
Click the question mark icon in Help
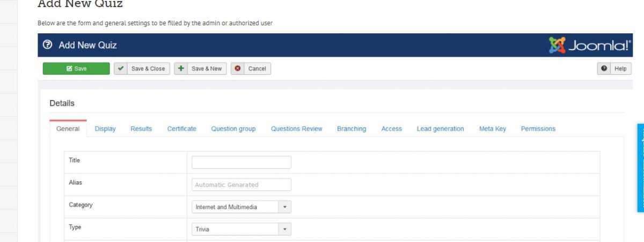point(604,69)
